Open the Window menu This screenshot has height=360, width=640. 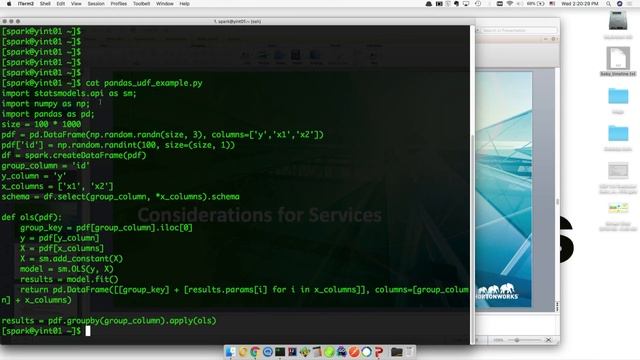165,4
